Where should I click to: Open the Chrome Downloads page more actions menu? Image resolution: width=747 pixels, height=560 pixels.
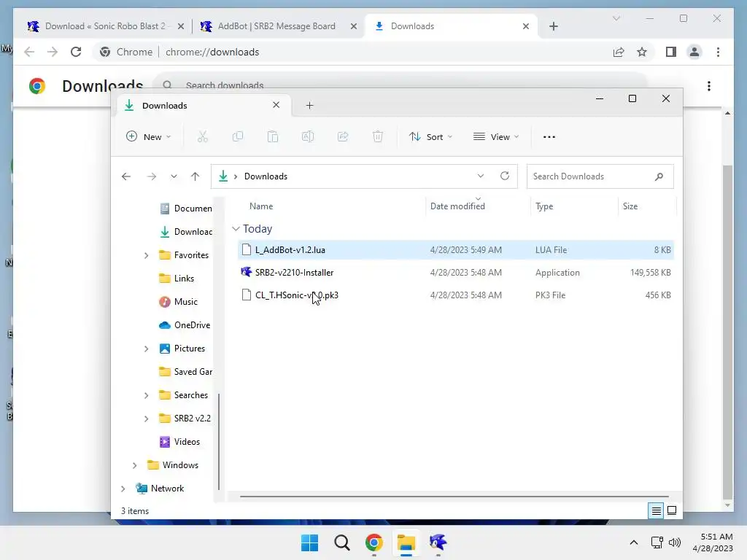709,86
